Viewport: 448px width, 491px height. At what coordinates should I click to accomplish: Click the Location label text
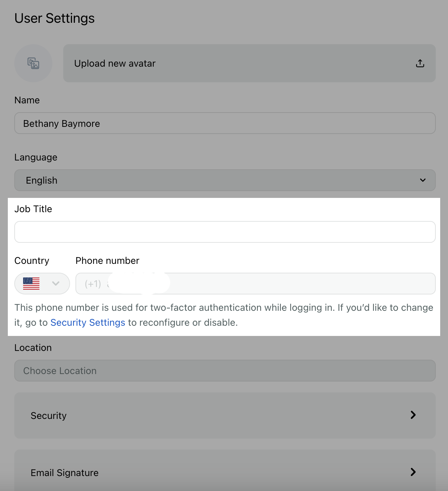33,348
